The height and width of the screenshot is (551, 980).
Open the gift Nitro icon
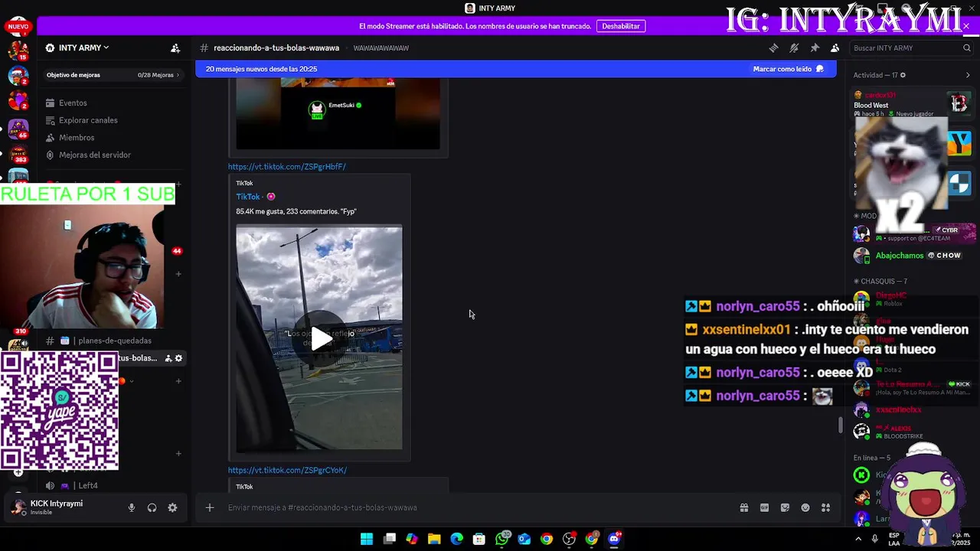(744, 507)
